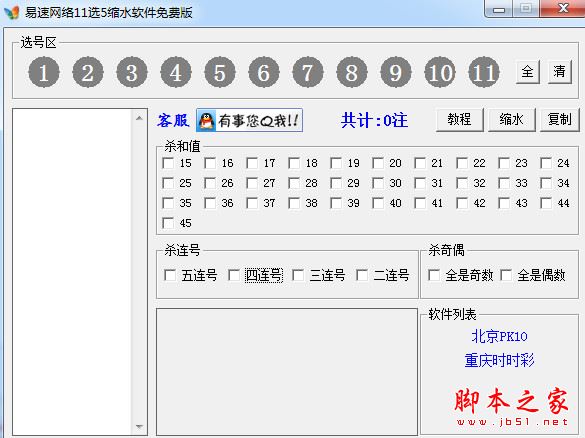
Task: Select number ball 6
Action: (264, 72)
